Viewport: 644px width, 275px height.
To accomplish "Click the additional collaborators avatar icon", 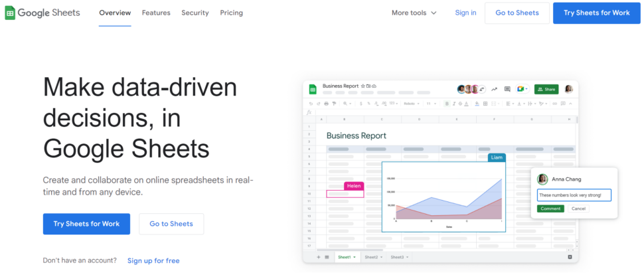I will click(x=482, y=89).
